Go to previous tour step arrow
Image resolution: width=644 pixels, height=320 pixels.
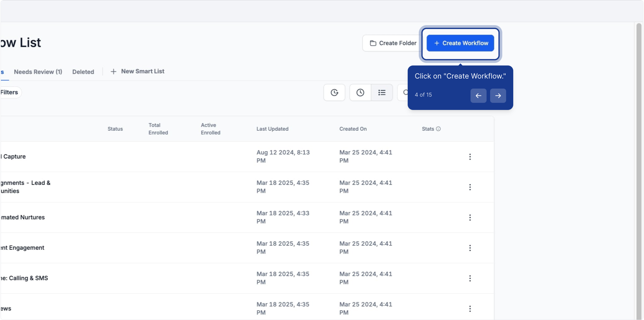click(x=478, y=95)
